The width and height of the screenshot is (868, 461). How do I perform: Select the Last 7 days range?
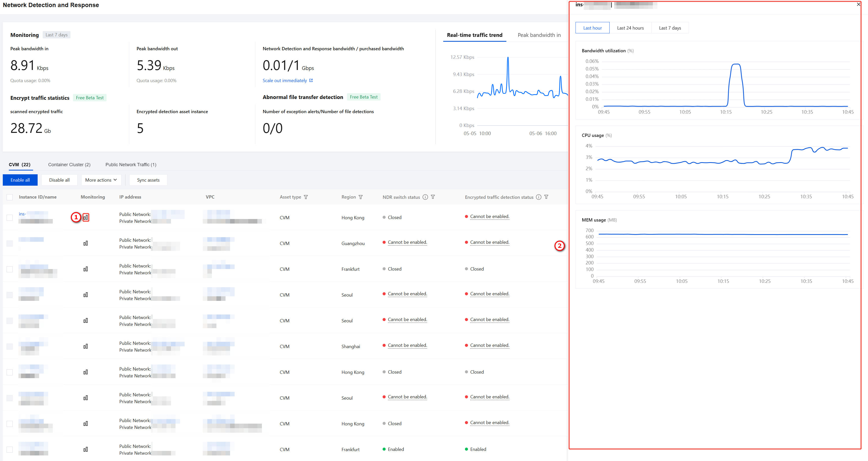click(670, 28)
